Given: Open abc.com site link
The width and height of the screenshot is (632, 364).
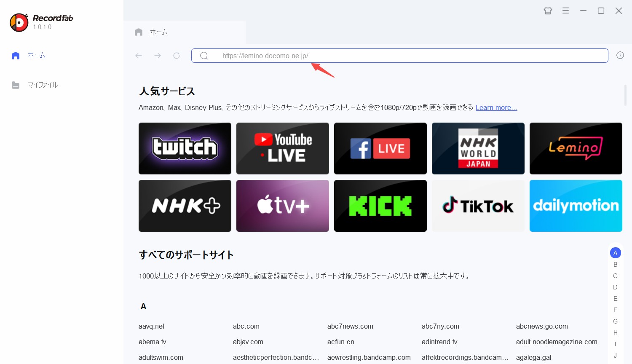Looking at the screenshot, I should coord(246,327).
